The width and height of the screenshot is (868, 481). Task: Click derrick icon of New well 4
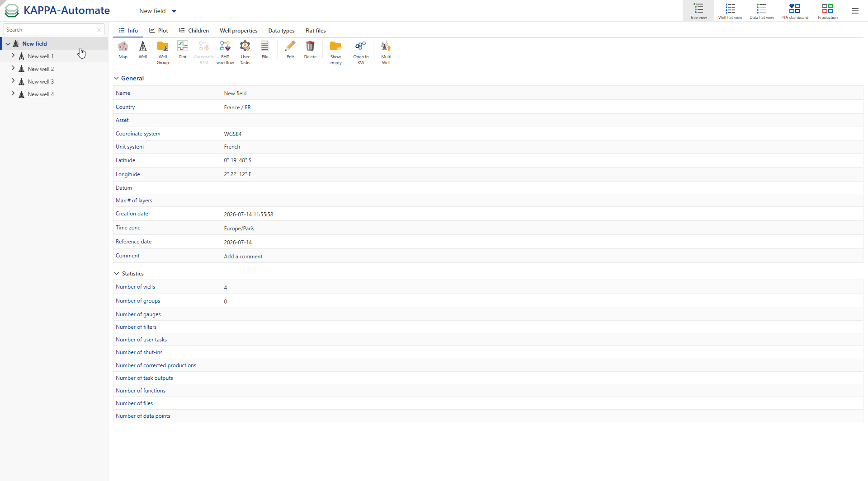pyautogui.click(x=21, y=94)
